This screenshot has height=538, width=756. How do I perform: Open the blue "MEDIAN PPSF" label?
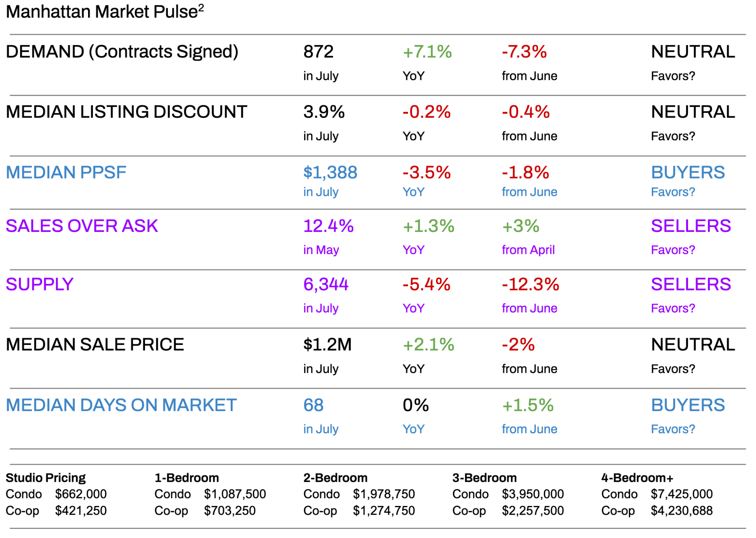tap(66, 172)
